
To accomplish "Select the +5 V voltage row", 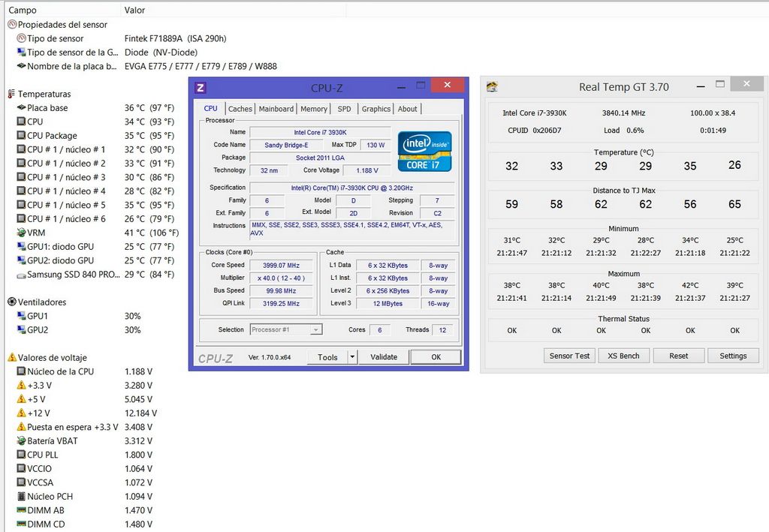I will (x=86, y=399).
